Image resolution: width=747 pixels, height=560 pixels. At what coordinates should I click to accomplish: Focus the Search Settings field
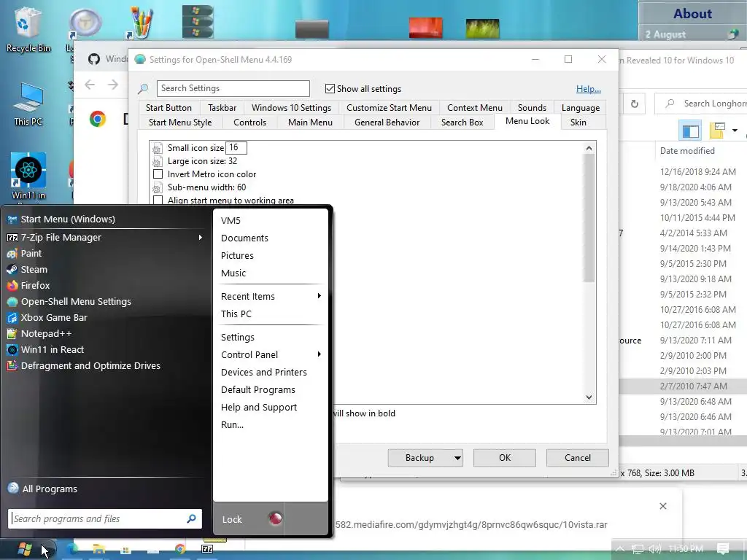pos(233,88)
